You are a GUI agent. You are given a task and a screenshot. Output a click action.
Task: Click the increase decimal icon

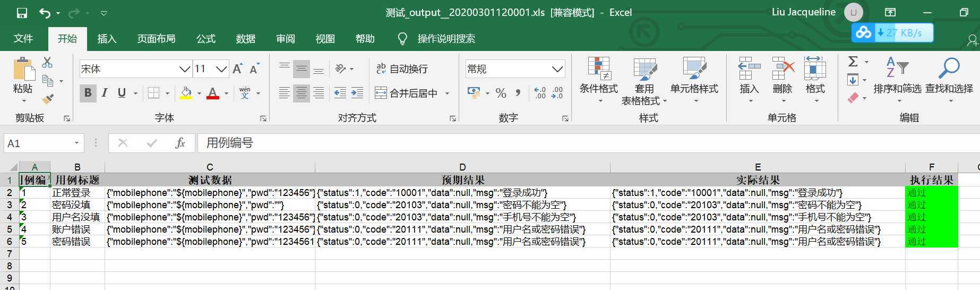pyautogui.click(x=540, y=93)
